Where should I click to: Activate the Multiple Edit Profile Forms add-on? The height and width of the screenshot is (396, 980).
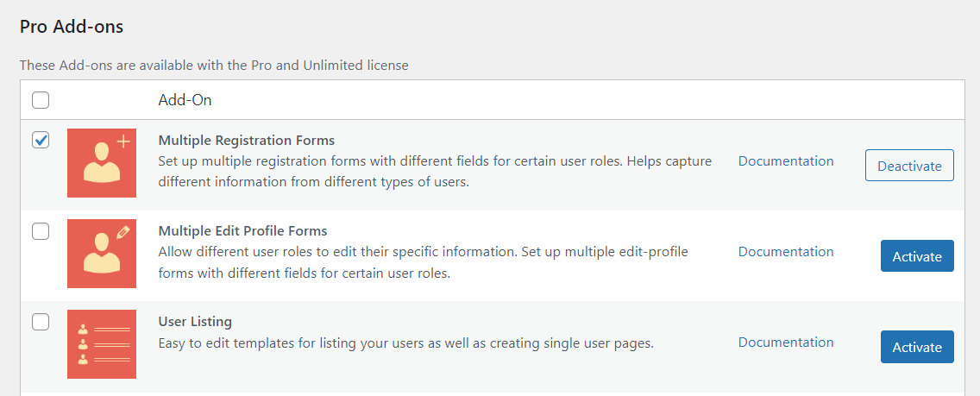917,256
